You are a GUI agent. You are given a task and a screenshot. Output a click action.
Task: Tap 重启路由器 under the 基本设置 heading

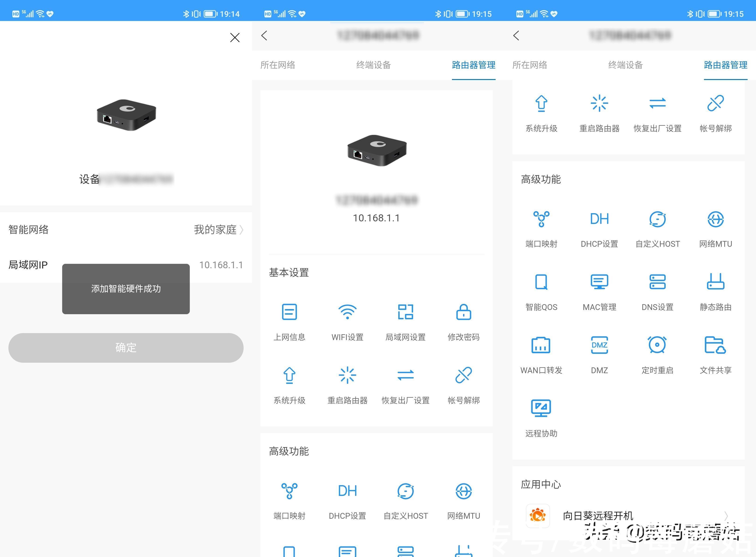[347, 385]
